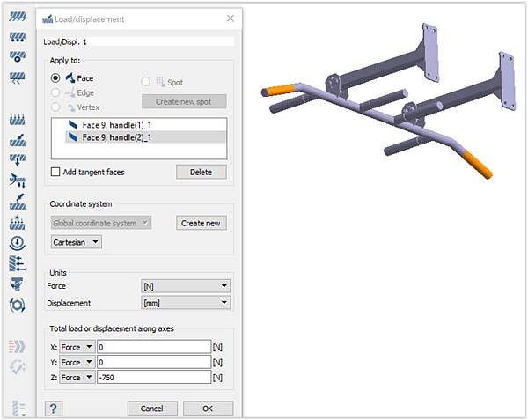The height and width of the screenshot is (420, 528).
Task: Confirm with the OK button
Action: (x=208, y=409)
